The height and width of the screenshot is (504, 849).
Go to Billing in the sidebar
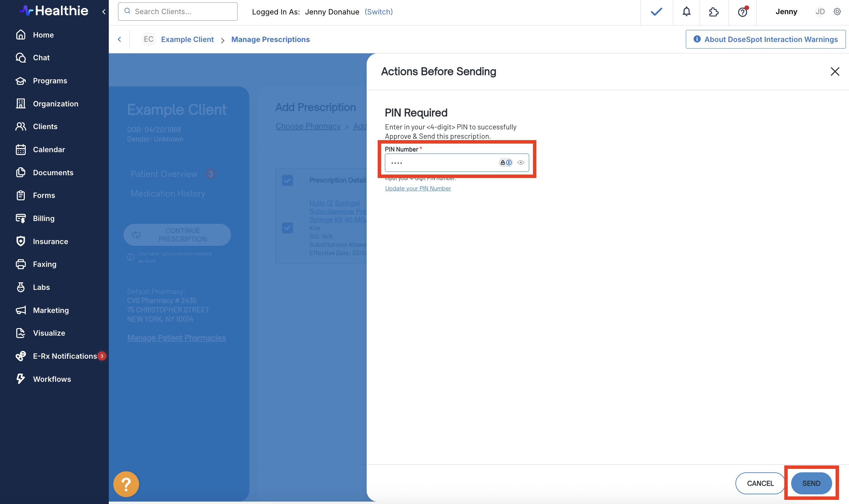pyautogui.click(x=44, y=218)
